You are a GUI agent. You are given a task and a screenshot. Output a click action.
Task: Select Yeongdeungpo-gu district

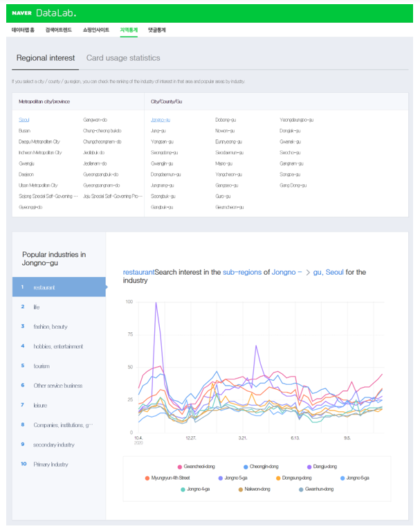(296, 120)
